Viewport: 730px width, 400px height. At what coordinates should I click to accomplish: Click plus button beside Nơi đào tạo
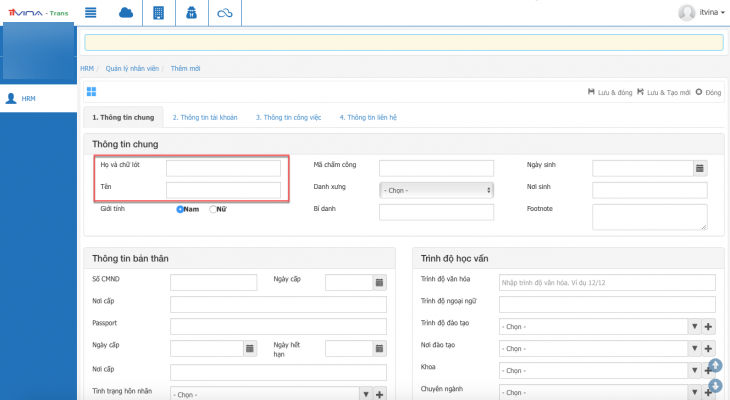coord(709,349)
